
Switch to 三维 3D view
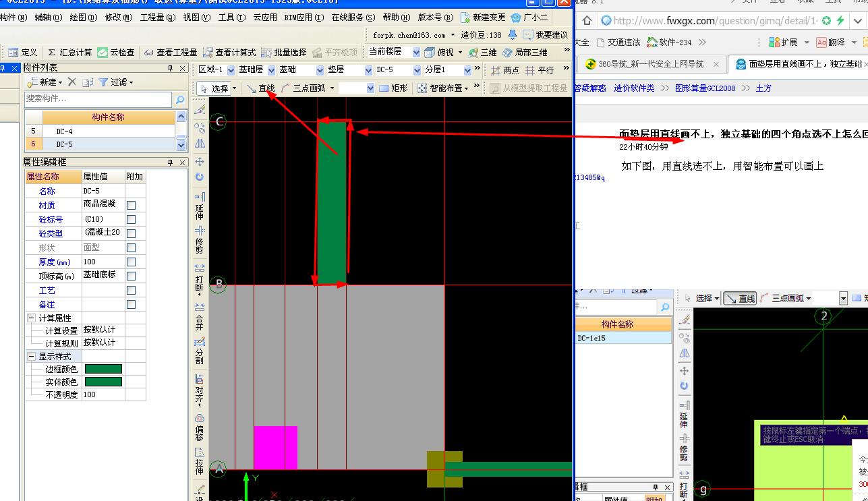tap(483, 52)
